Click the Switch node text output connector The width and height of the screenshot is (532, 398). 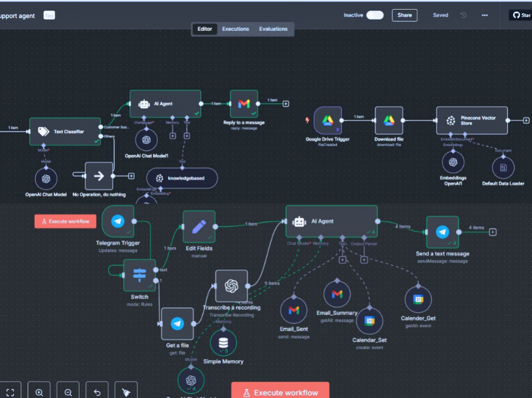(156, 270)
